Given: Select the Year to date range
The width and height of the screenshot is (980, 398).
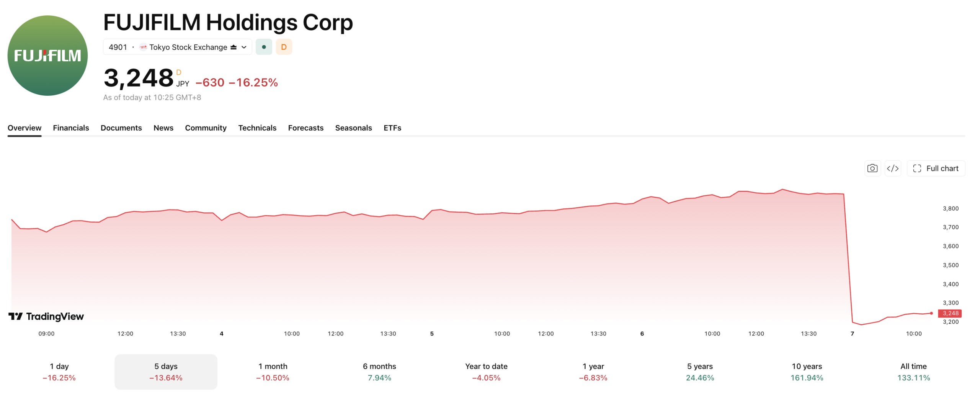Looking at the screenshot, I should (x=486, y=372).
